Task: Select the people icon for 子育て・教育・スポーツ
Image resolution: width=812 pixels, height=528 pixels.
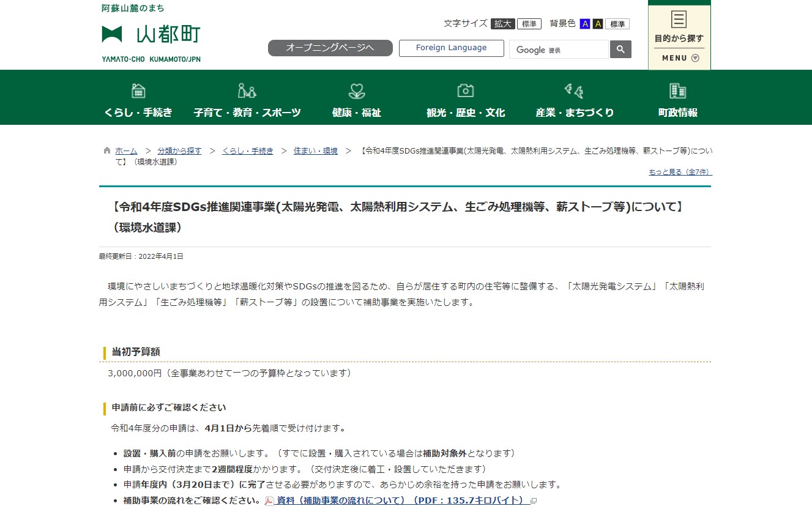Action: (x=247, y=91)
